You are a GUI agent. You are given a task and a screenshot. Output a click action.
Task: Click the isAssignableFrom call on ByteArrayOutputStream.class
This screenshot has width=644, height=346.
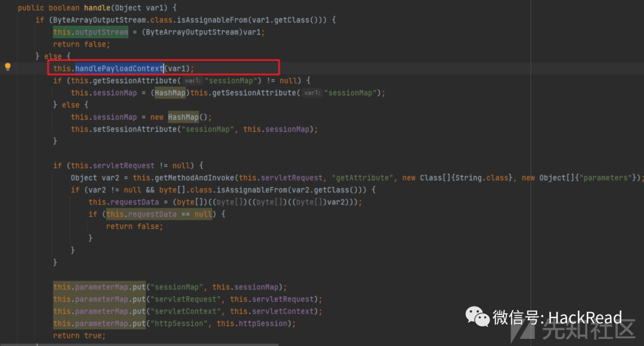tap(212, 20)
